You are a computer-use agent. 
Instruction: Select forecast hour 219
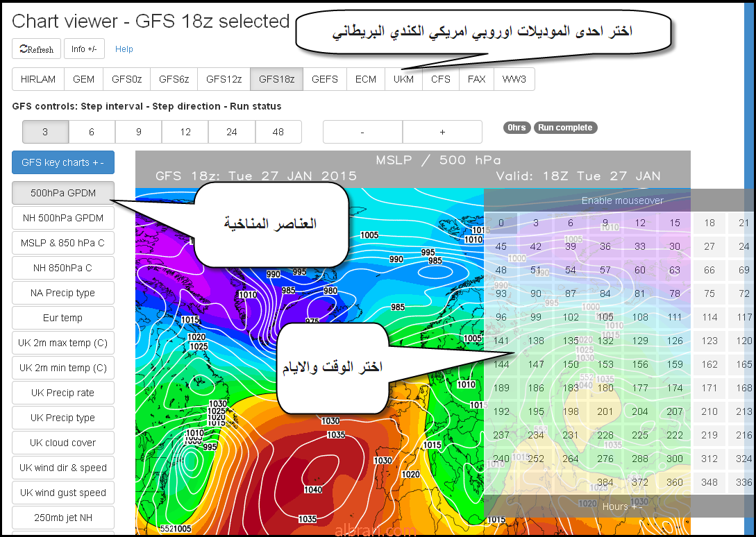click(x=709, y=435)
